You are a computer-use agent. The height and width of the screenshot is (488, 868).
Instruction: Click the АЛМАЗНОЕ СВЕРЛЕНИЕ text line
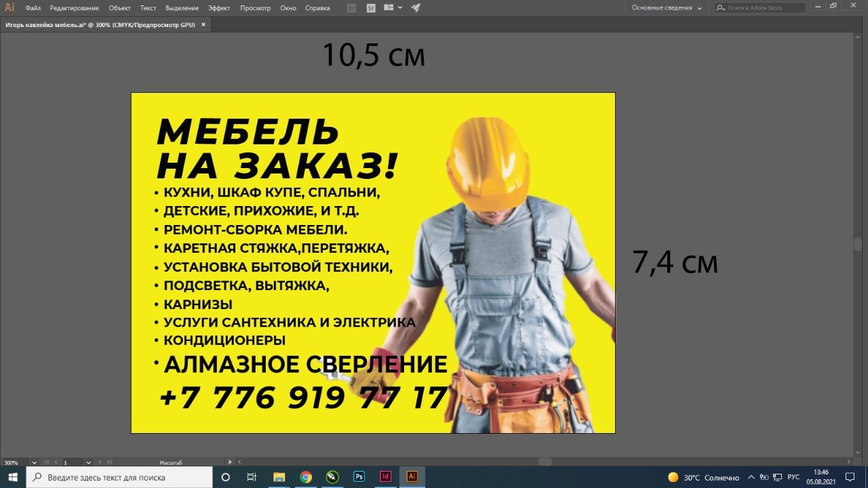click(x=305, y=364)
